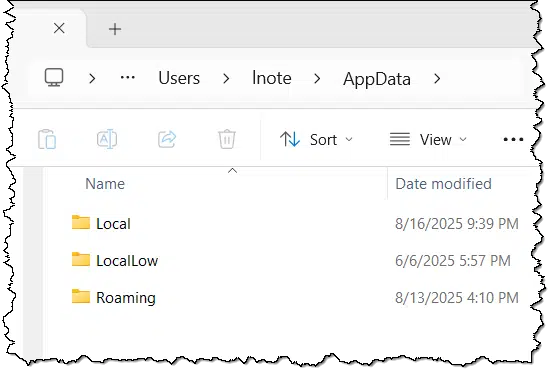Expand chevron after Users breadcrumb

coord(226,78)
